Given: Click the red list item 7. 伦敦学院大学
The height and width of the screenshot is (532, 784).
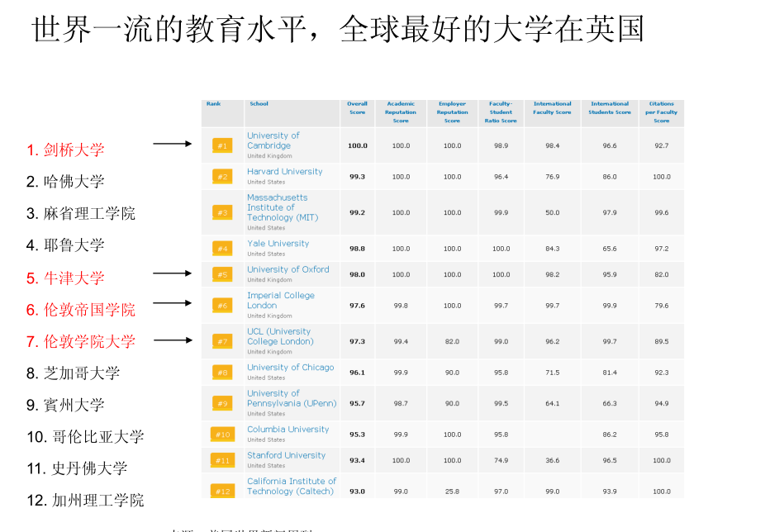Looking at the screenshot, I should click(81, 341).
